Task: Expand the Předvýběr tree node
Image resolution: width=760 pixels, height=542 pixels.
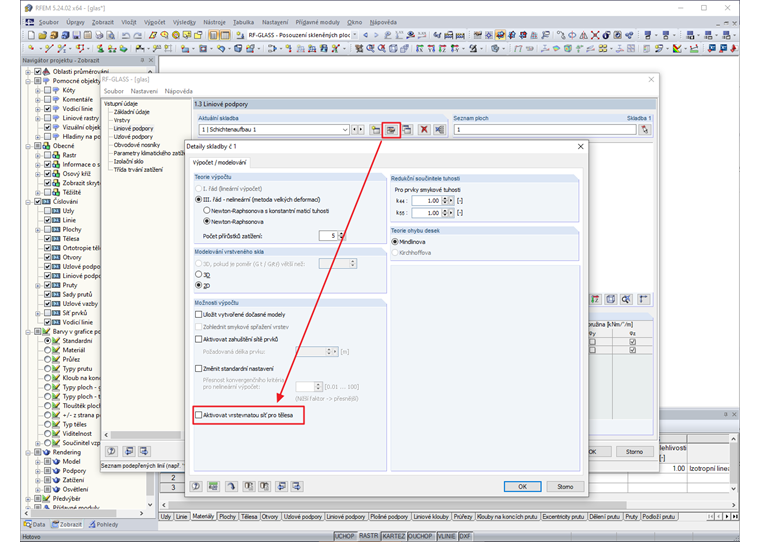Action: point(28,498)
